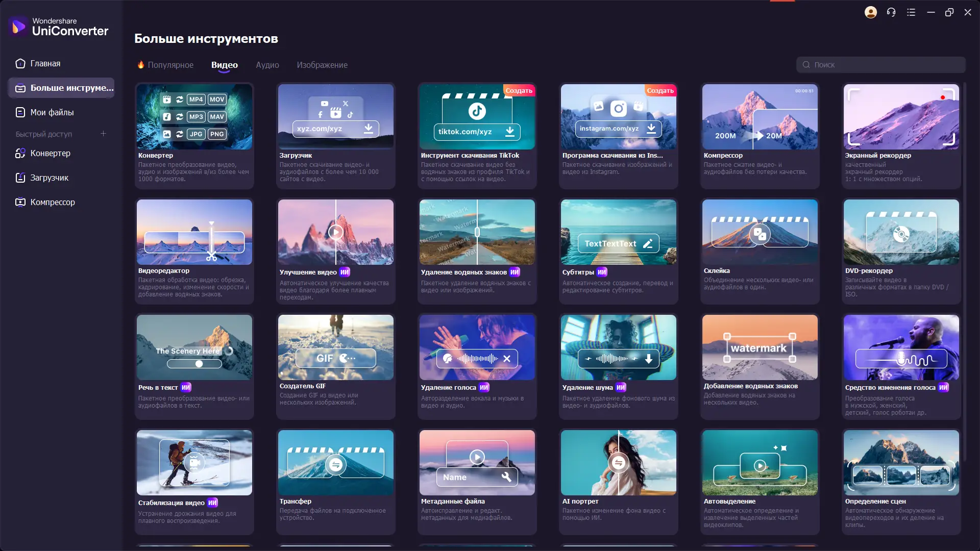980x551 pixels.
Task: Click Создать on the TikTok downloader card
Action: tap(519, 90)
